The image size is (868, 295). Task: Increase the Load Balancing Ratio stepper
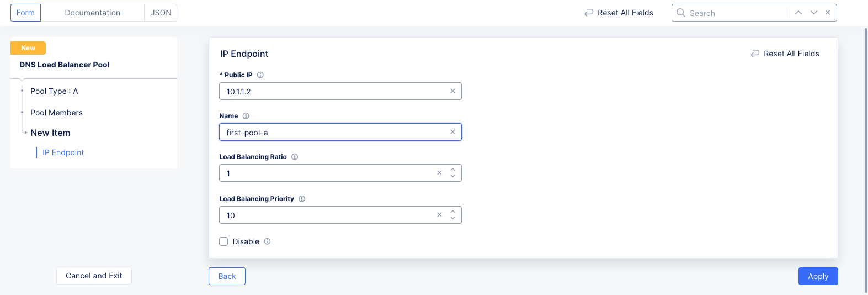[452, 170]
